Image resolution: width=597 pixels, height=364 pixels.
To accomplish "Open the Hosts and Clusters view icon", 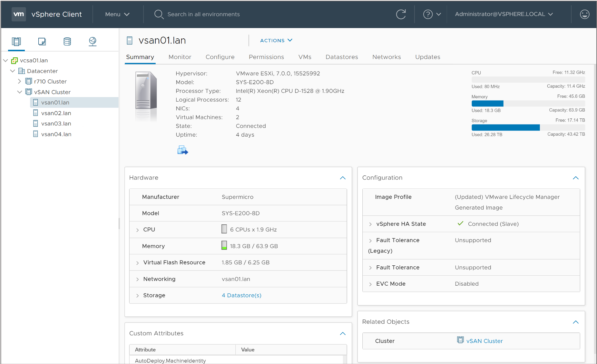I will pos(16,41).
